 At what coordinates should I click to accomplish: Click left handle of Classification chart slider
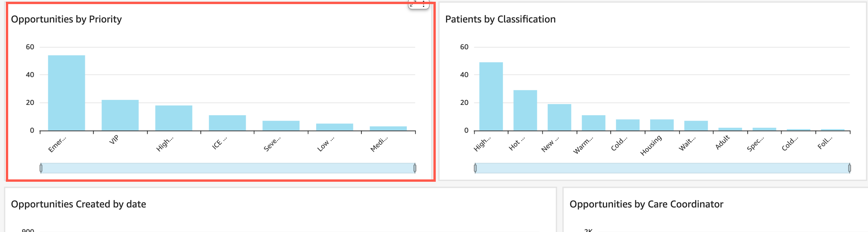[x=475, y=168]
